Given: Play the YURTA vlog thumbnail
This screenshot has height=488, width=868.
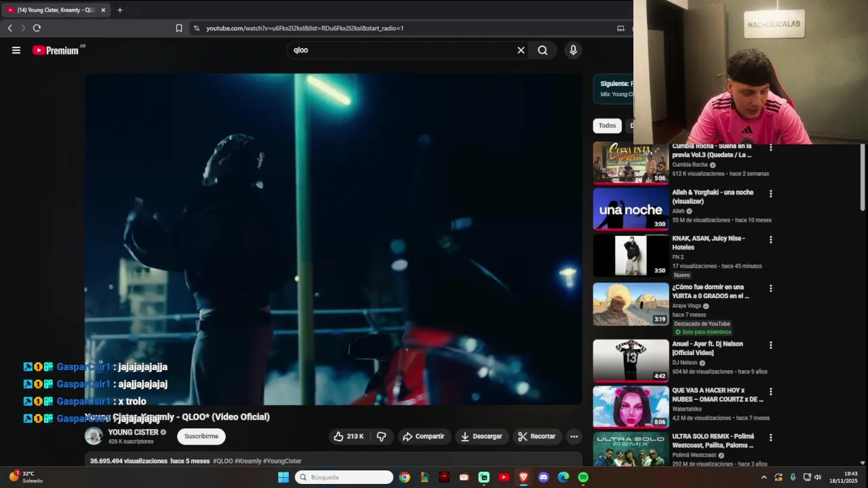Looking at the screenshot, I should (x=631, y=304).
